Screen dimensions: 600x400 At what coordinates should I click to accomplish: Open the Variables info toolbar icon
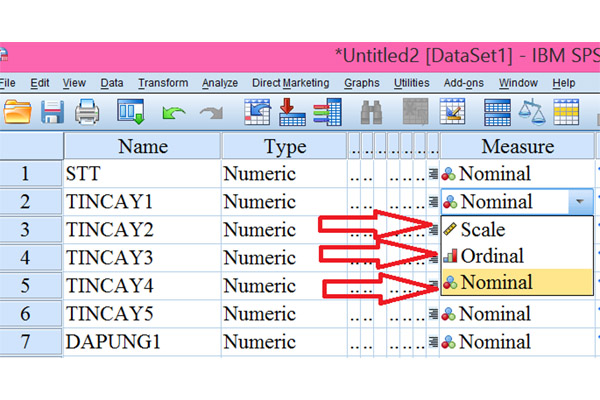328,112
